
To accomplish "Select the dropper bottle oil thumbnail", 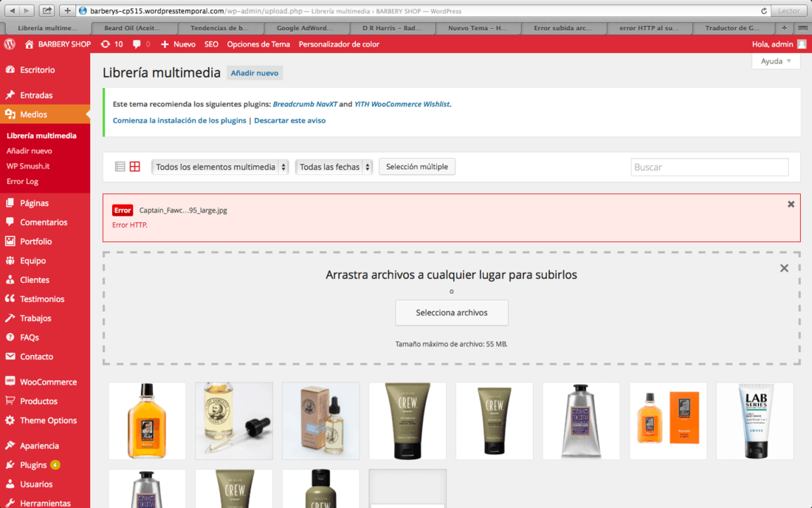I will [234, 421].
